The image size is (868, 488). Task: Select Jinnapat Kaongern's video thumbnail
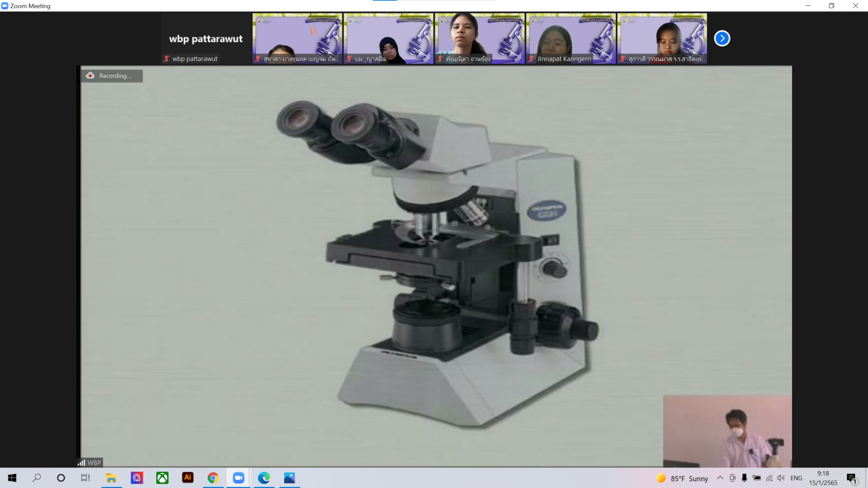pos(571,38)
